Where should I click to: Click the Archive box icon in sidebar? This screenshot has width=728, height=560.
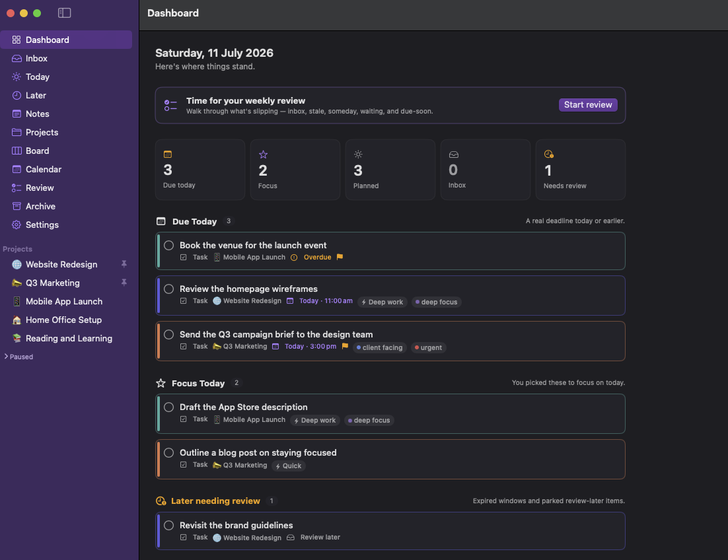17,207
